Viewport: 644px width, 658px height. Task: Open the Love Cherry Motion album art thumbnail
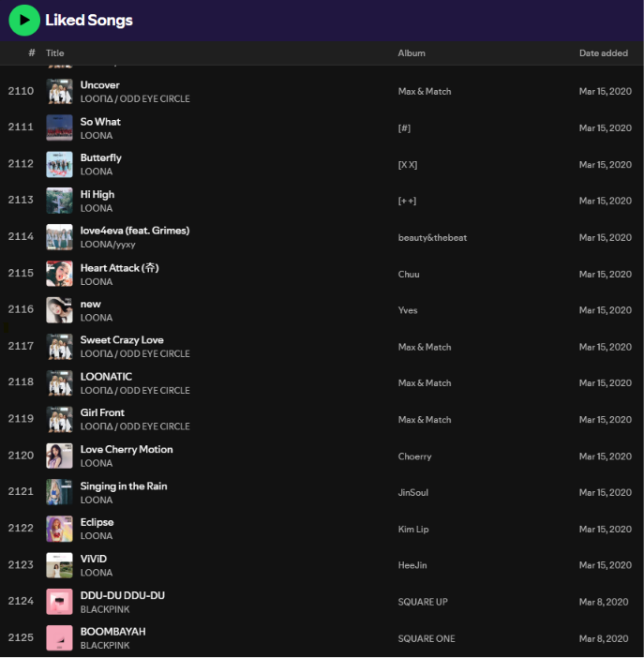[x=59, y=456]
